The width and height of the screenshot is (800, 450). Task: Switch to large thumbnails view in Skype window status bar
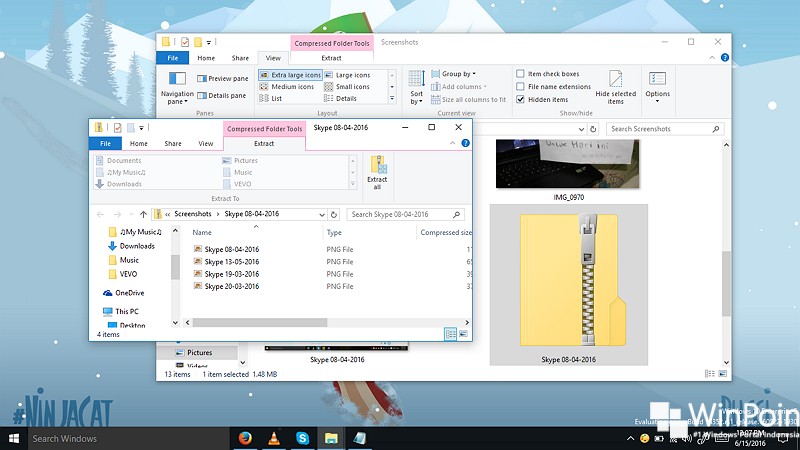[463, 334]
